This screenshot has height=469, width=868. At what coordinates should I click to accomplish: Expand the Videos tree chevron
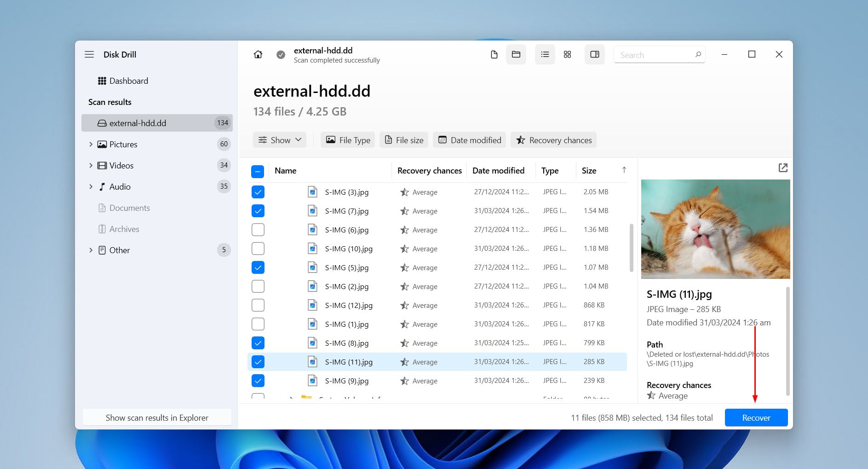[x=91, y=165]
